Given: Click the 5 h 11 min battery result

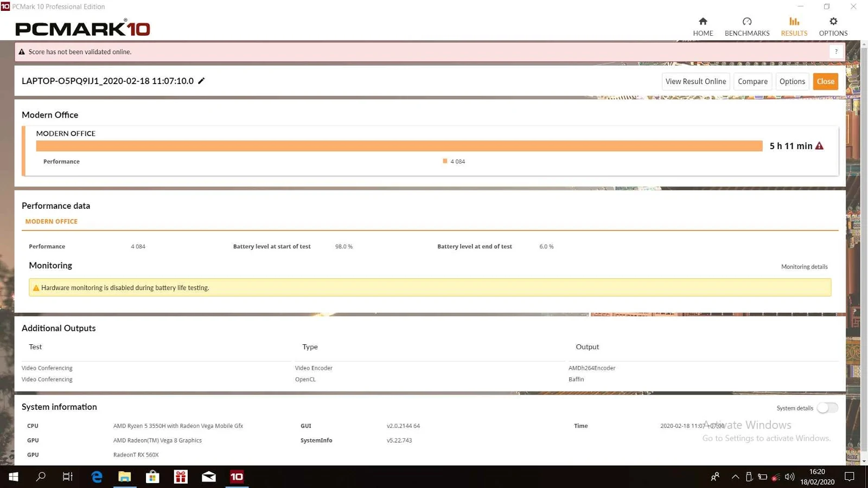Looking at the screenshot, I should point(791,146).
